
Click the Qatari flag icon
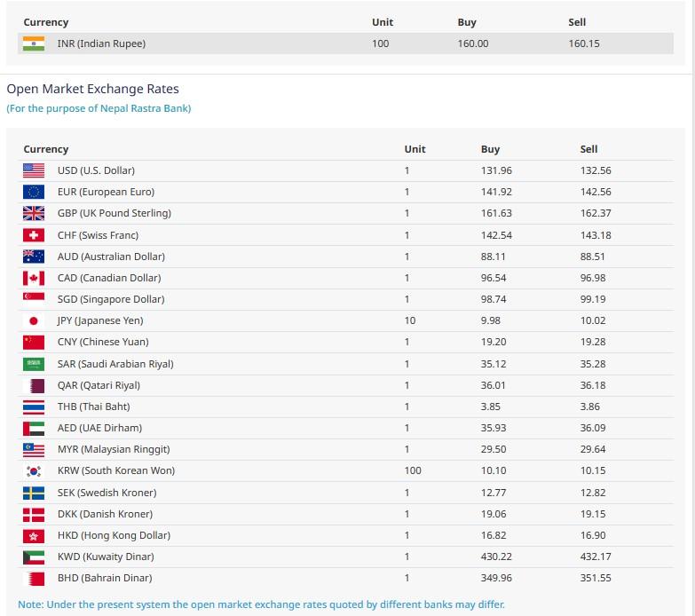click(x=33, y=385)
